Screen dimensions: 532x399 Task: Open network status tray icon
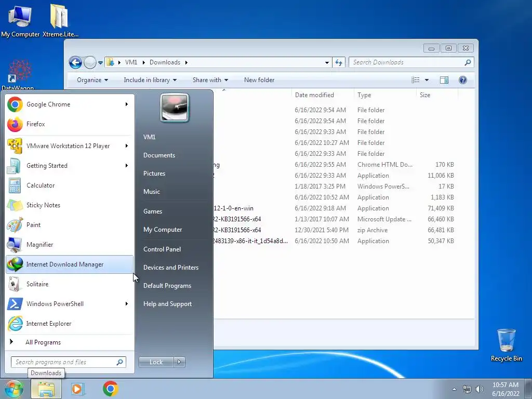[x=467, y=389]
